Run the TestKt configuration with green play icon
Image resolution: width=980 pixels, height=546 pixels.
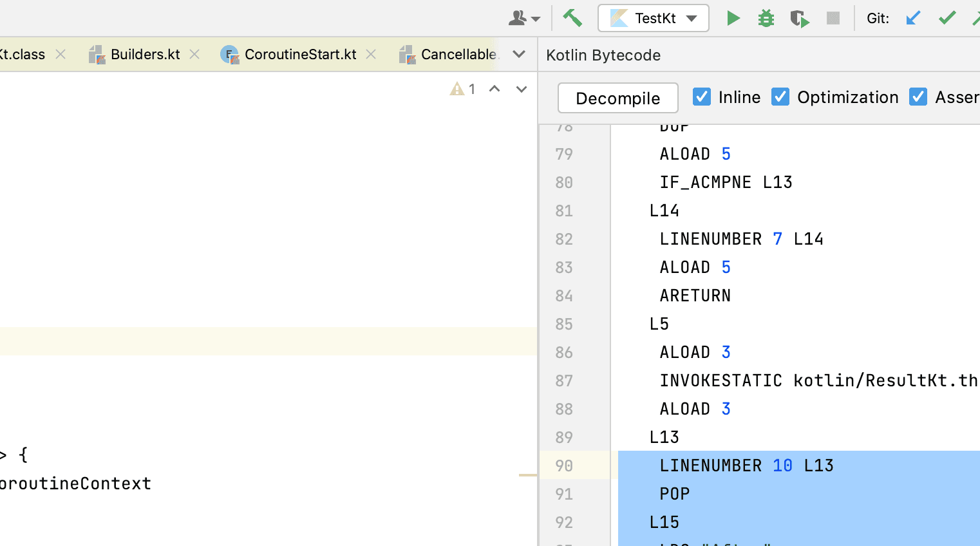pyautogui.click(x=733, y=18)
